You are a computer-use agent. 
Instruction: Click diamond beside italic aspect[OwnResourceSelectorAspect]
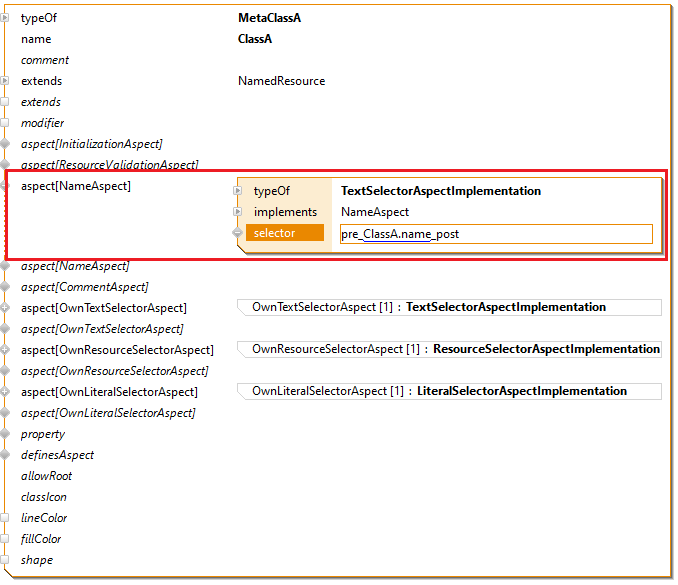pyautogui.click(x=5, y=371)
